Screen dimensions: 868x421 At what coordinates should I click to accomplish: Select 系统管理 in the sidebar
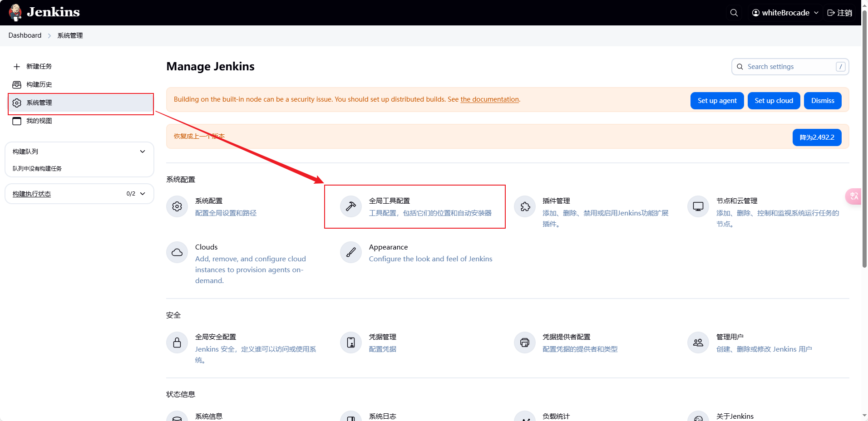click(x=81, y=103)
